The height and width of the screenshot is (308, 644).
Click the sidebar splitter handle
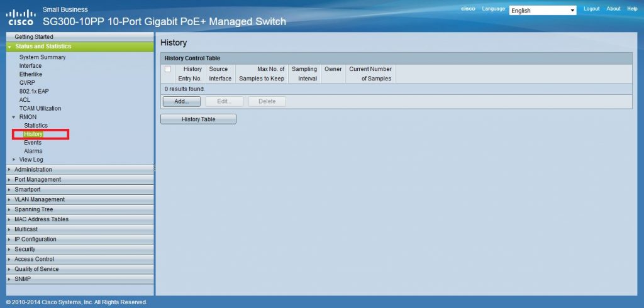click(x=155, y=168)
